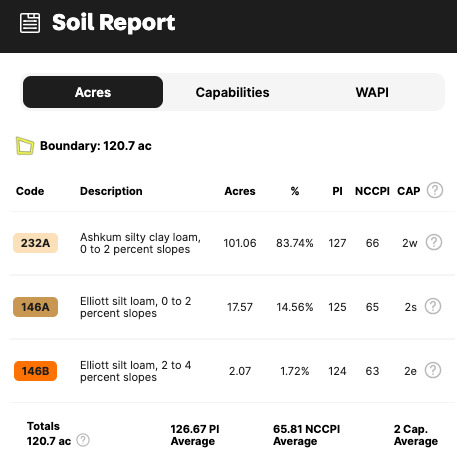Screen dimensions: 457x467
Task: Open the help icon for 232A row
Action: [434, 242]
